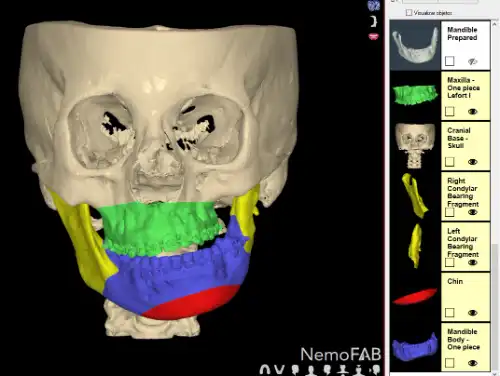Hide the Maxilla Lefort I object
Image resolution: width=500 pixels, height=376 pixels.
[473, 112]
